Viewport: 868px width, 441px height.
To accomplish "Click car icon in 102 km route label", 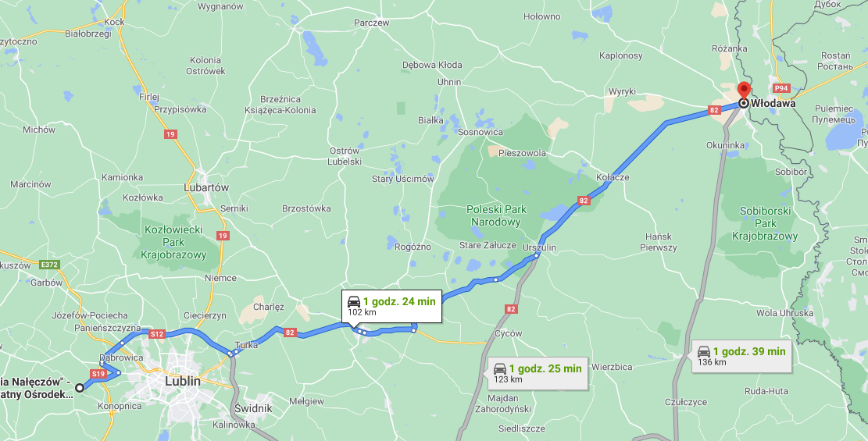I will [354, 301].
